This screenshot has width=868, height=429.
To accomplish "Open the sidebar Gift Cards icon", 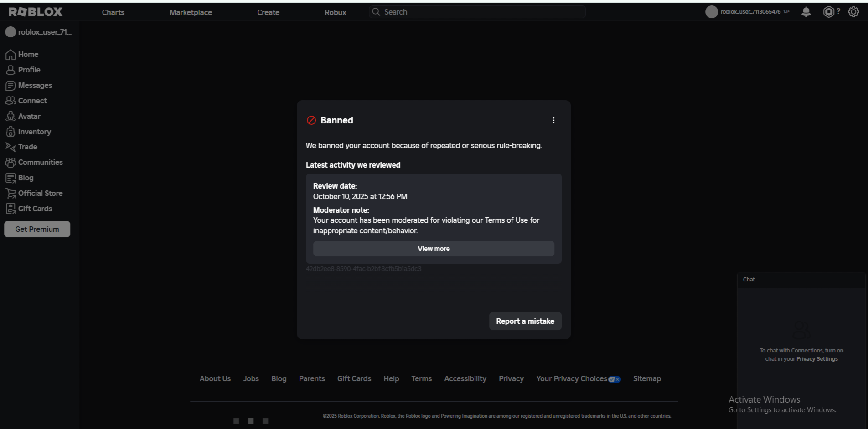I will [10, 209].
